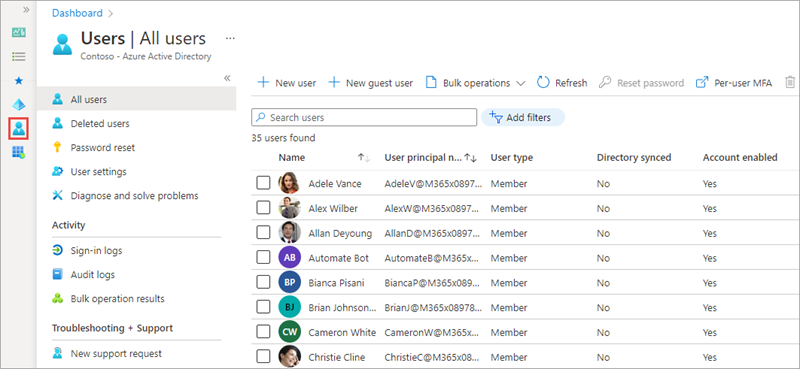Click the Diagnose wrench icon
Image resolution: width=800 pixels, height=369 pixels.
pyautogui.click(x=58, y=195)
